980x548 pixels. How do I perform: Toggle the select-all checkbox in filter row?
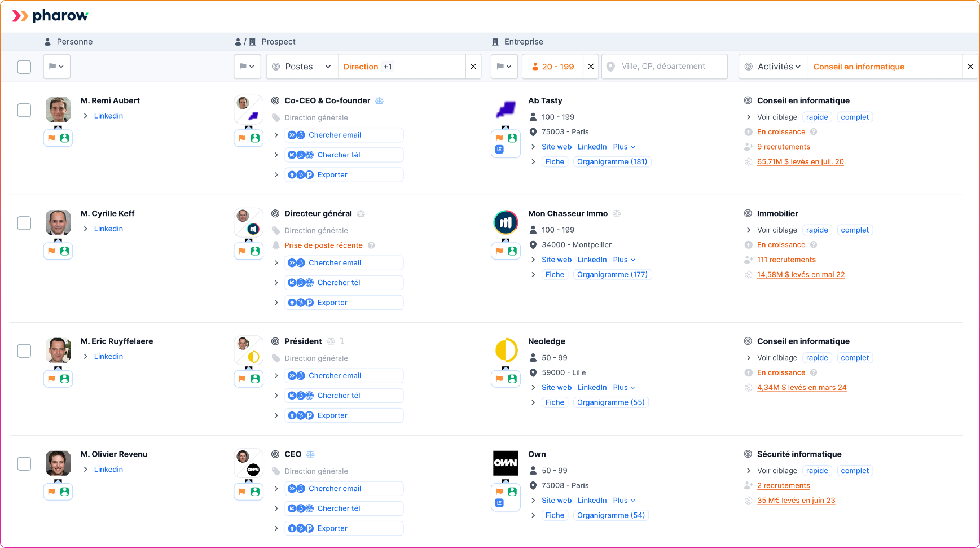pyautogui.click(x=24, y=67)
